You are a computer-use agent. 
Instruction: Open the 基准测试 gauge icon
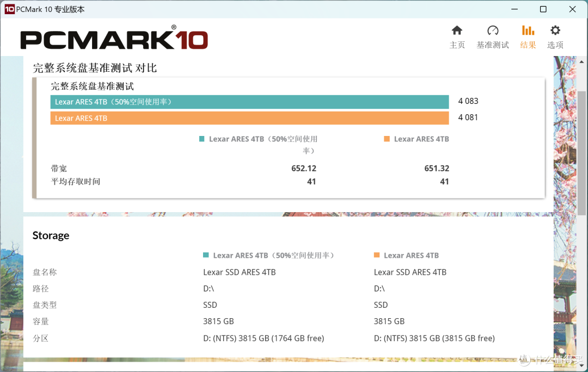point(493,30)
